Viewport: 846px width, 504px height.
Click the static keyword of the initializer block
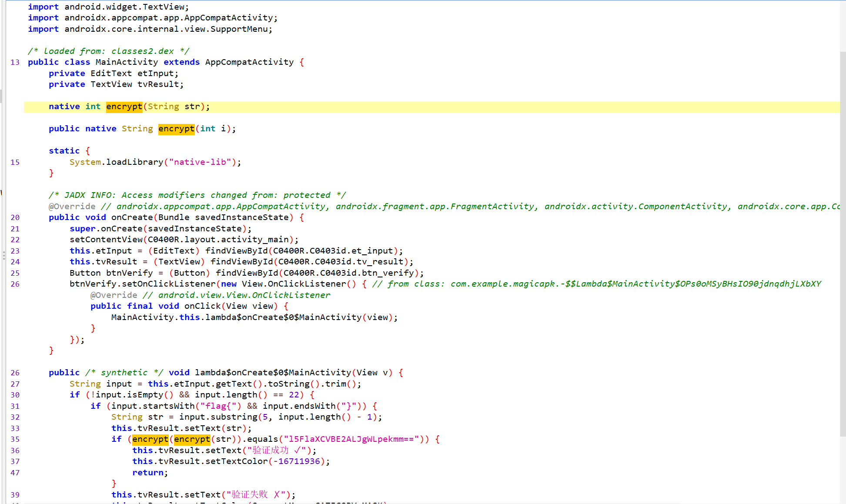click(64, 151)
